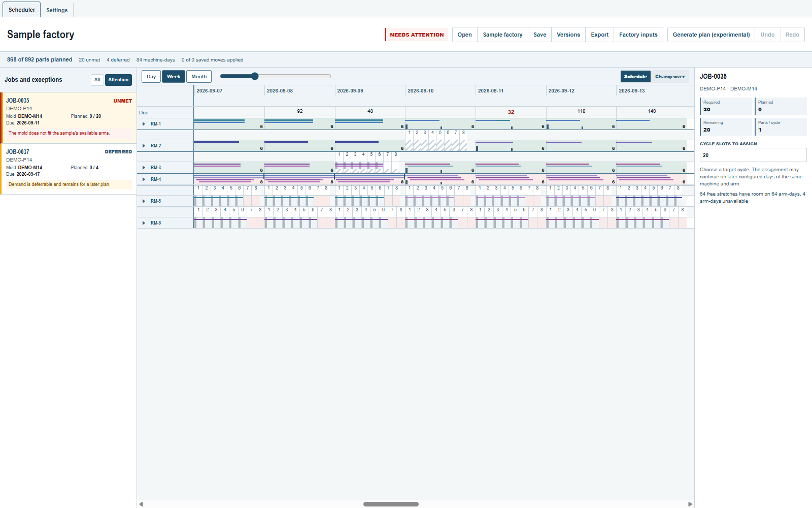Show All jobs filter
The width and height of the screenshot is (812, 508).
click(97, 80)
